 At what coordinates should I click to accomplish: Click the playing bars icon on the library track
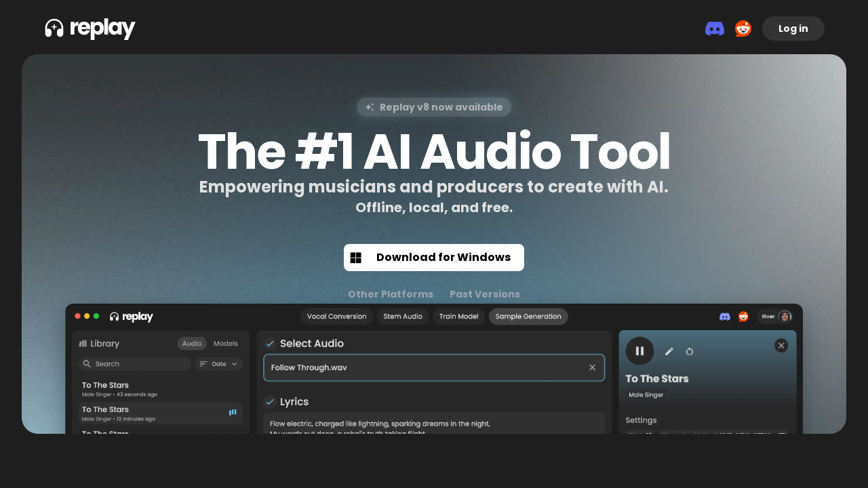[x=233, y=412]
